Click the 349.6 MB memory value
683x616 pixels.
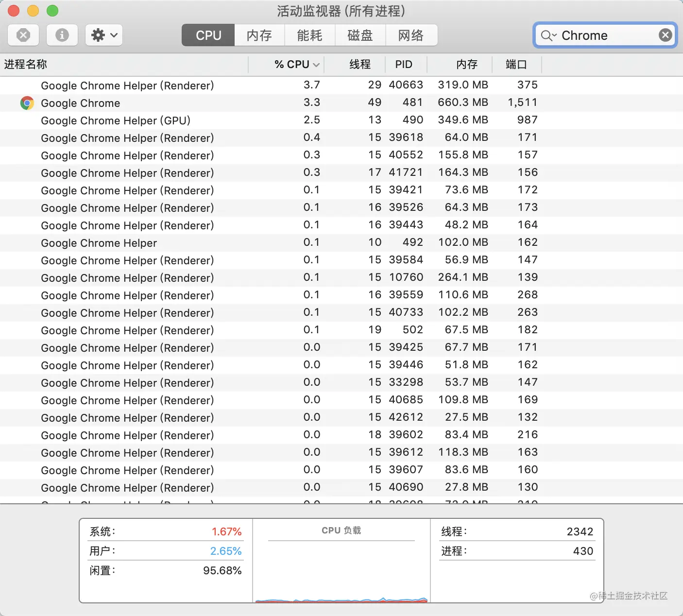463,120
